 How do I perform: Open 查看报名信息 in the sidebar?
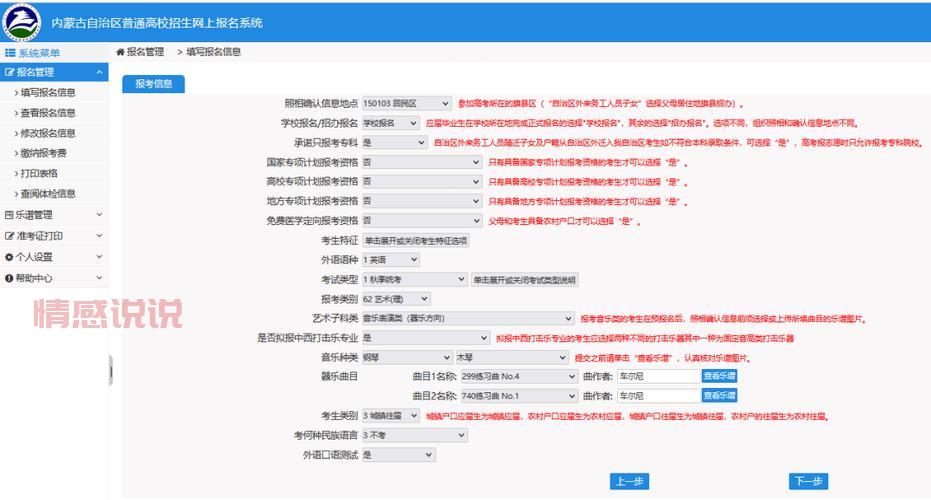tap(48, 113)
